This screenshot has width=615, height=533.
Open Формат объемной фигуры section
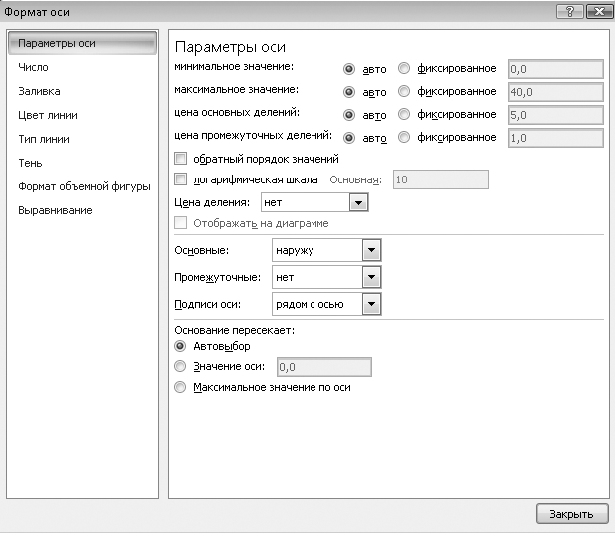[x=84, y=186]
